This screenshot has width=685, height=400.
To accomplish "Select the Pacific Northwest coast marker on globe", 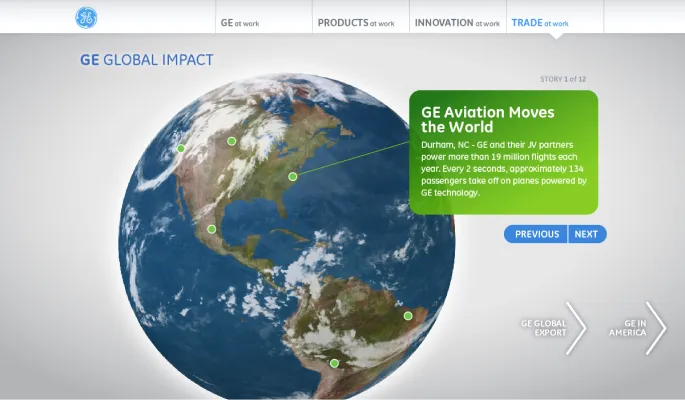I will [180, 148].
